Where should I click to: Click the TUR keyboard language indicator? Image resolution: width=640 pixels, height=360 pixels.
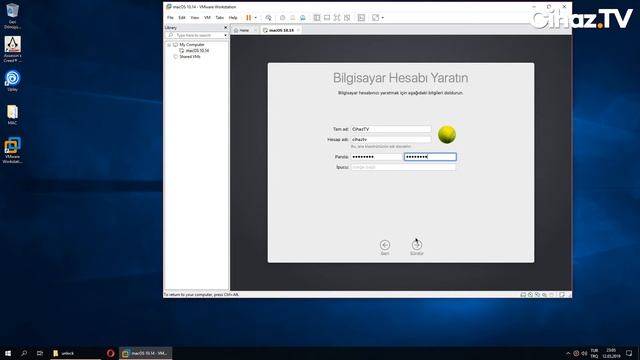point(594,353)
